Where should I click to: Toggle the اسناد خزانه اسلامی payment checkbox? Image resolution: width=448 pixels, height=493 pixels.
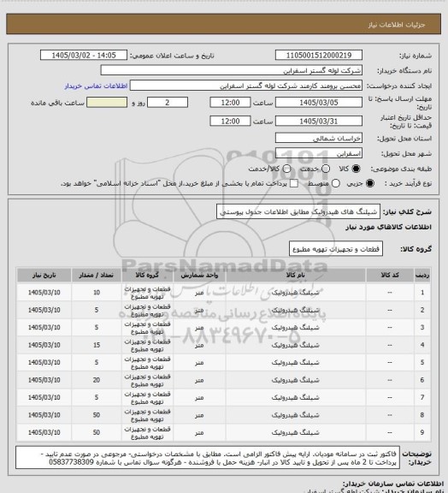pos(294,183)
